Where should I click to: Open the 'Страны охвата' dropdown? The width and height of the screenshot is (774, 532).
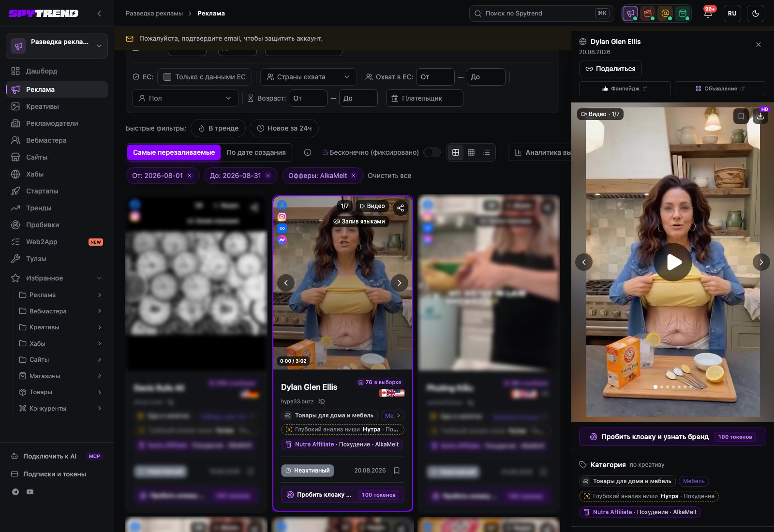309,77
